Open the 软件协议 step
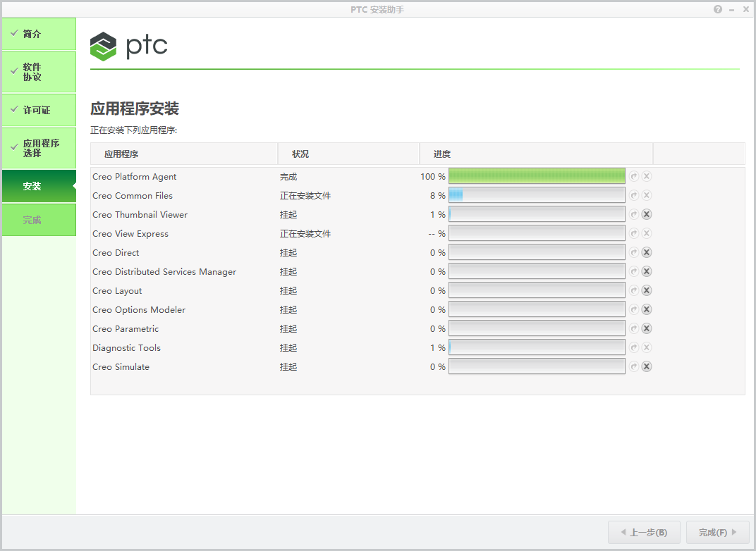 click(x=39, y=72)
